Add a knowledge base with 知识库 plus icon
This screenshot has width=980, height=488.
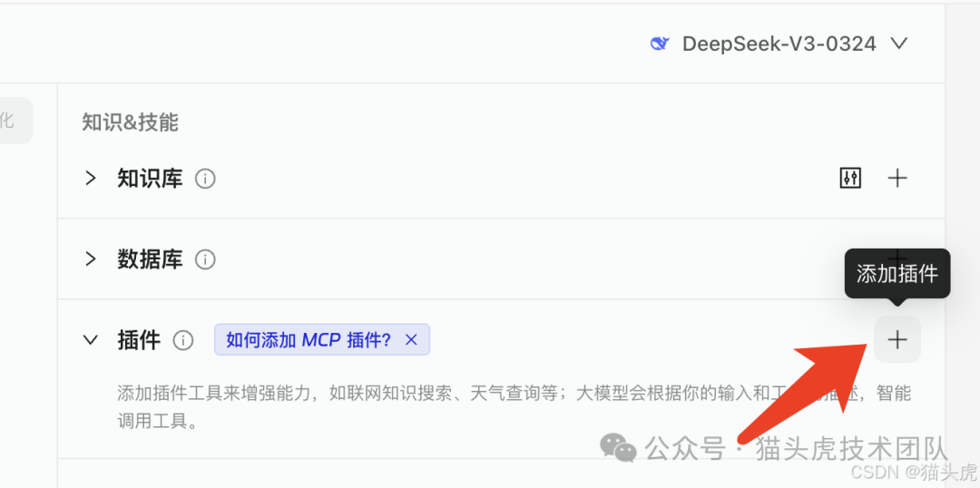pos(897,179)
